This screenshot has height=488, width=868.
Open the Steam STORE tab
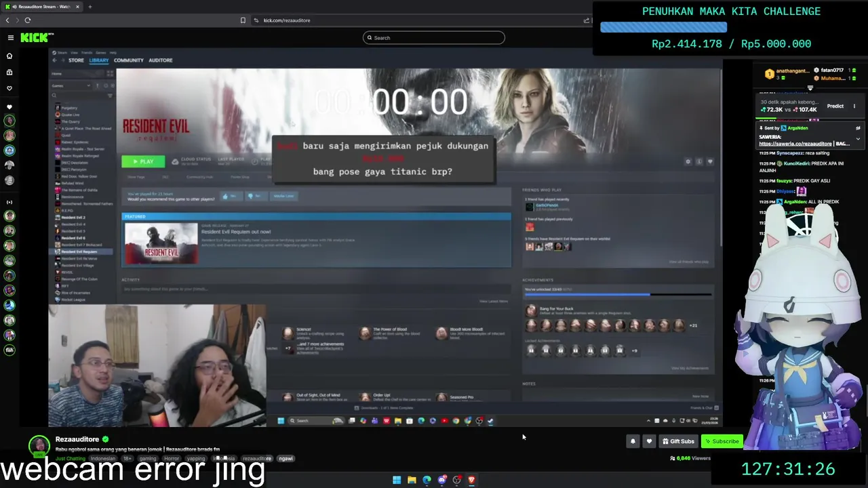pos(76,60)
